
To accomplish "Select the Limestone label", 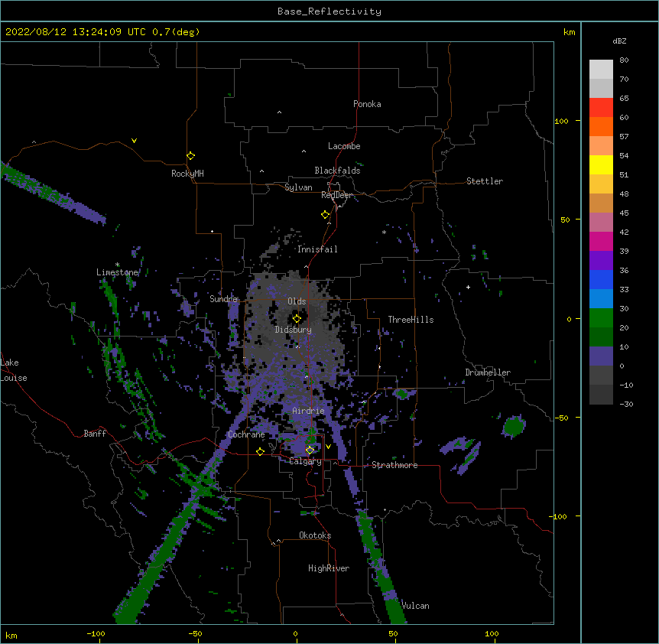I will pyautogui.click(x=117, y=272).
